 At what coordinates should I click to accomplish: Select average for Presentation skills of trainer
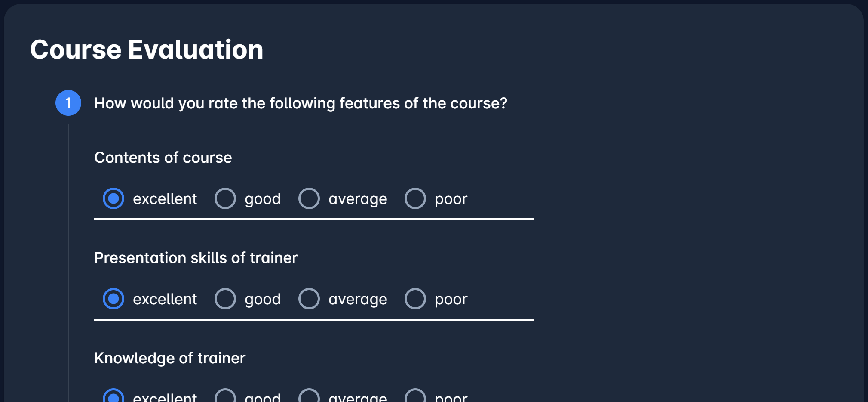[309, 299]
